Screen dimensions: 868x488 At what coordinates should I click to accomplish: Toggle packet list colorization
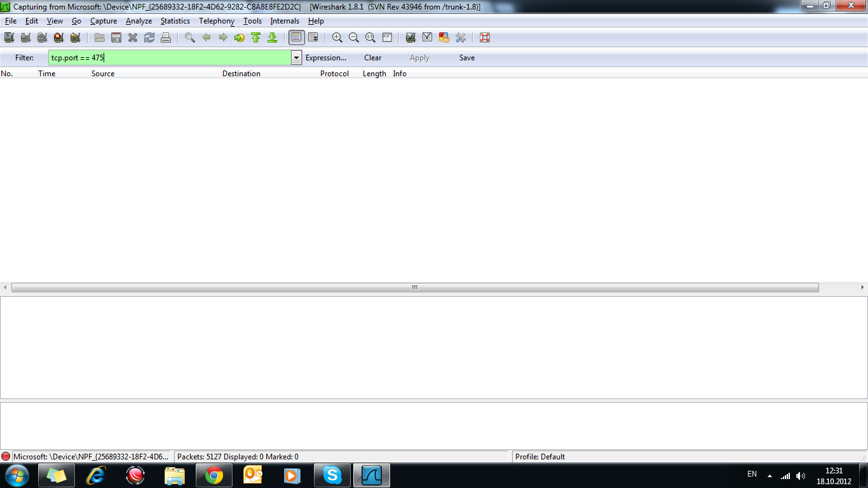pos(296,37)
